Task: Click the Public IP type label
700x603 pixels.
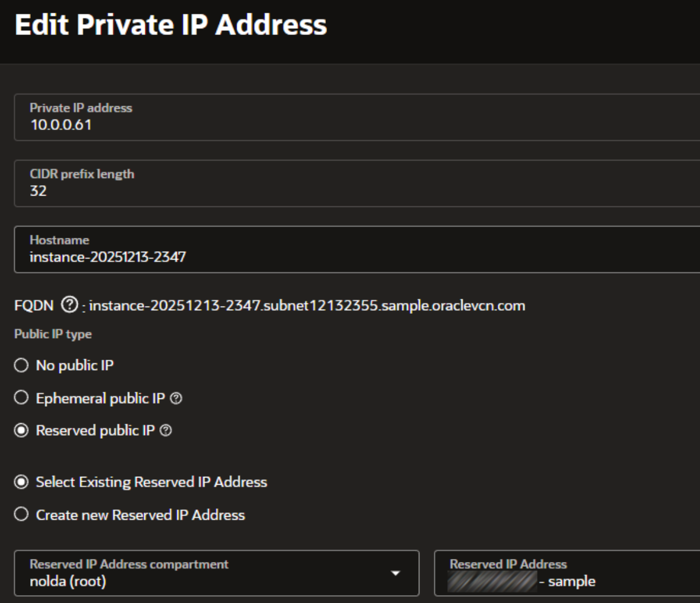Action: pyautogui.click(x=53, y=334)
